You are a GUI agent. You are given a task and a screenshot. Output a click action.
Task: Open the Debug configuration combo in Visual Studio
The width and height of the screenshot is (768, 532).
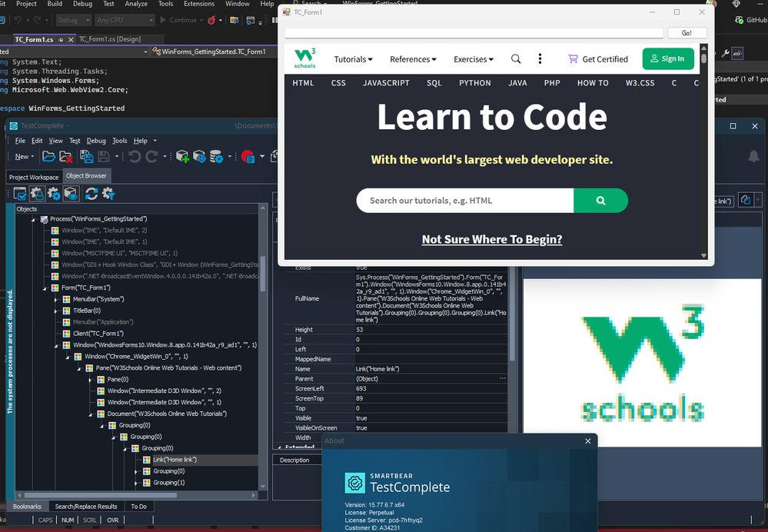(74, 20)
